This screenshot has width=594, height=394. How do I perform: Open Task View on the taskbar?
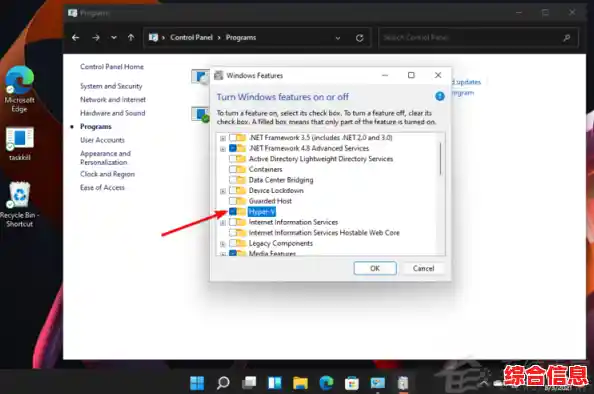pyautogui.click(x=249, y=383)
